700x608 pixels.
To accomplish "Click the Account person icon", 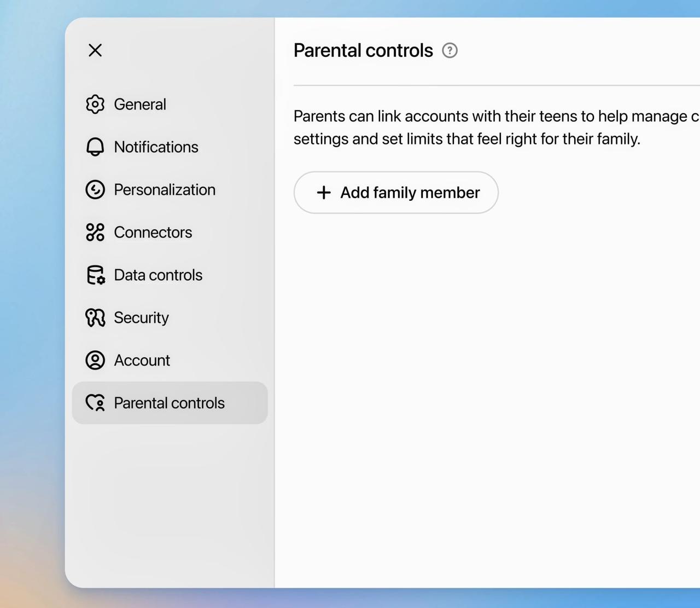I will click(x=95, y=360).
